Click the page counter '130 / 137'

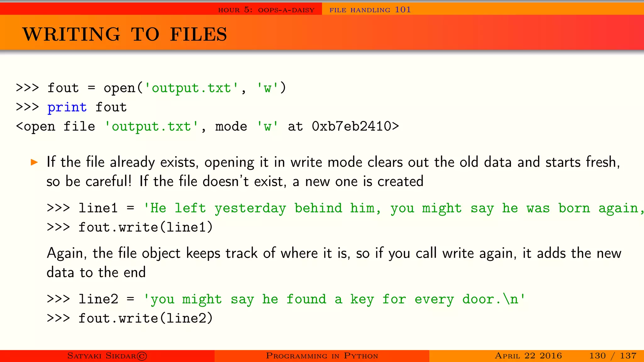point(613,356)
